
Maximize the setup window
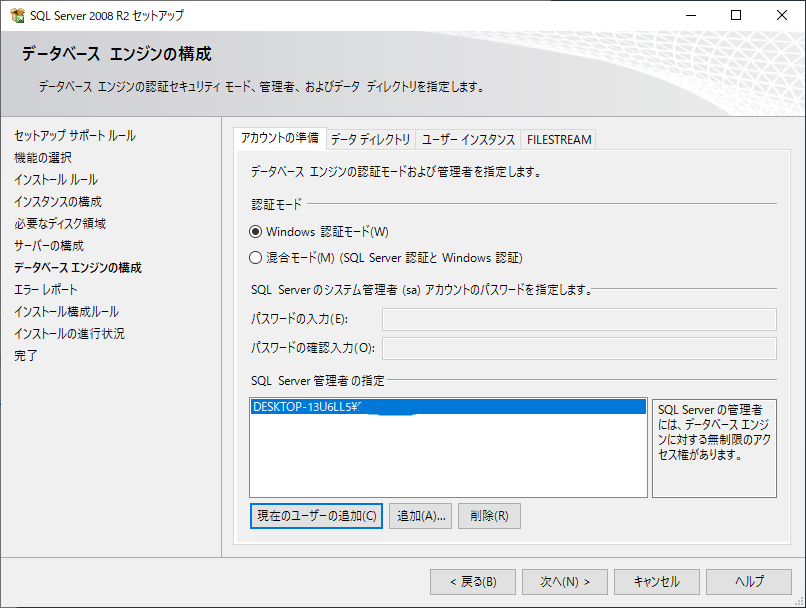pyautogui.click(x=736, y=16)
